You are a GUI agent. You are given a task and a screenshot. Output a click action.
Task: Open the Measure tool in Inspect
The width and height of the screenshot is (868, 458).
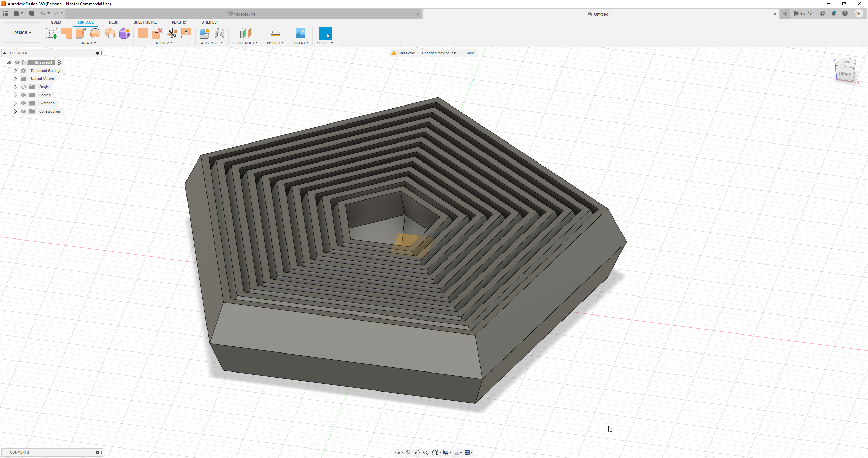pyautogui.click(x=275, y=33)
